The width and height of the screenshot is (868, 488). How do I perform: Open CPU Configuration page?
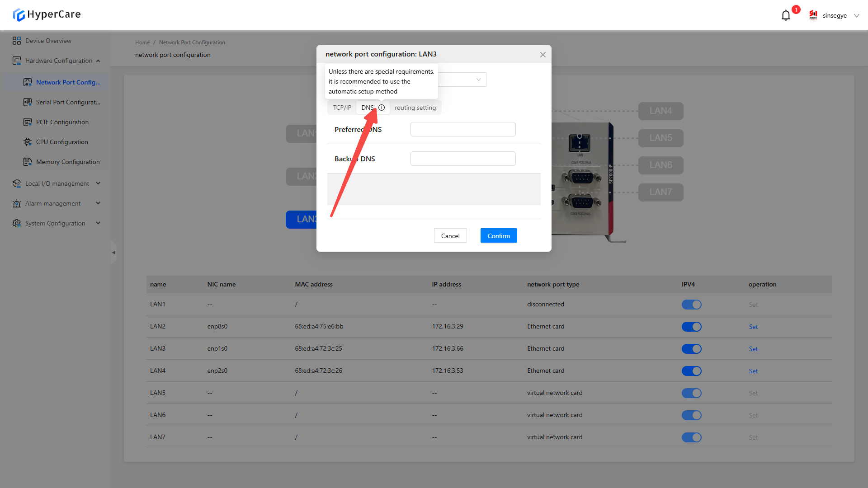(x=62, y=142)
